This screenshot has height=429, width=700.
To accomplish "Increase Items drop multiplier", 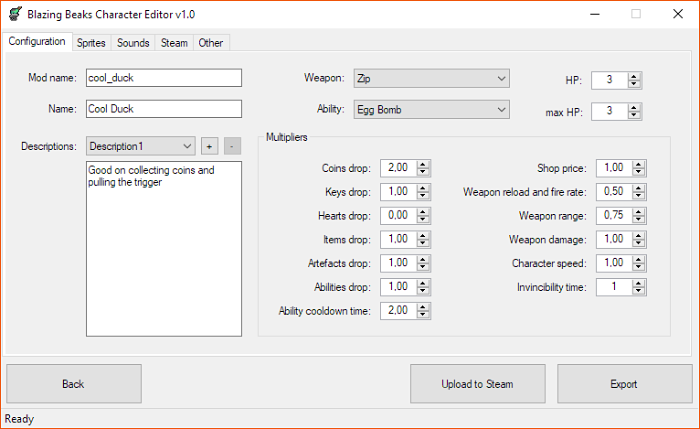I will (x=423, y=236).
